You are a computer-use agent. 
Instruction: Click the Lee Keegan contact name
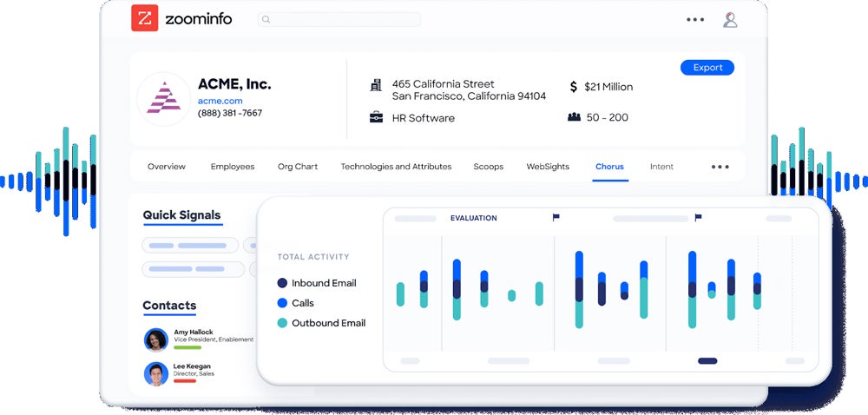(x=192, y=366)
